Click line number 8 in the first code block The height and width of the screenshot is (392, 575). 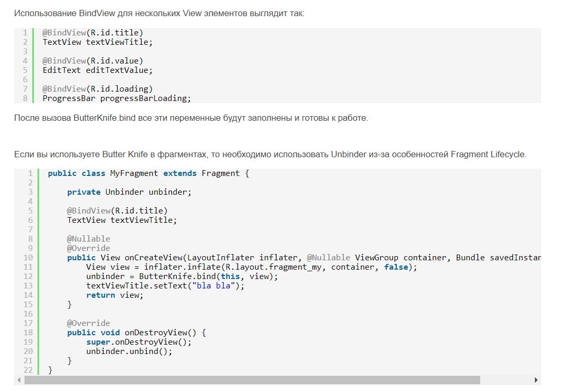(x=26, y=98)
